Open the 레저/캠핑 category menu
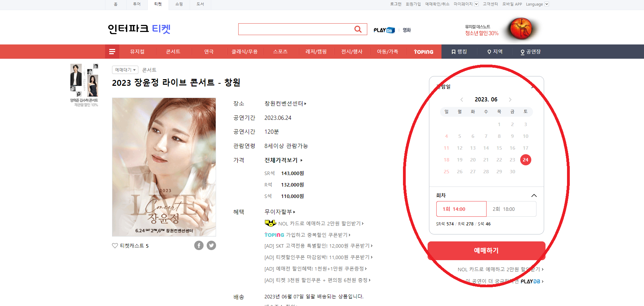 [316, 52]
